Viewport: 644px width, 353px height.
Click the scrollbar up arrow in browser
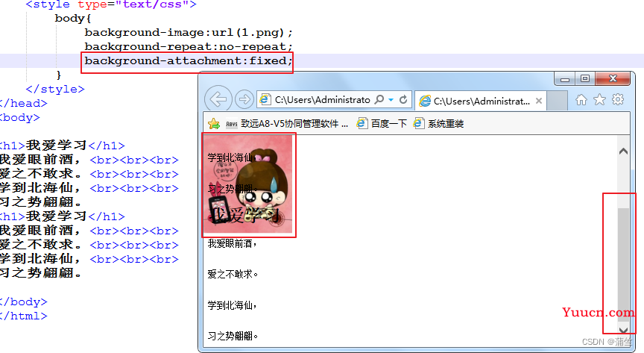(623, 151)
